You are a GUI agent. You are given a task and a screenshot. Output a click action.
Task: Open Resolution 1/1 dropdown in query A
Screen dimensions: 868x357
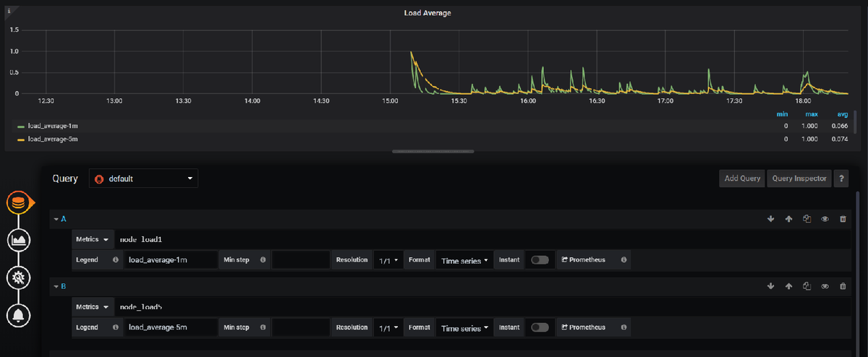(389, 260)
